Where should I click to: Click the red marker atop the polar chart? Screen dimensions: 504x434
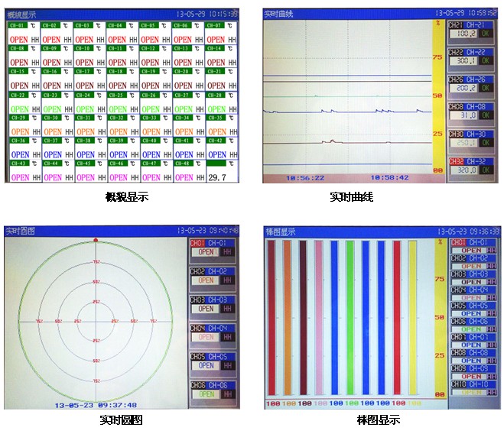coord(96,240)
